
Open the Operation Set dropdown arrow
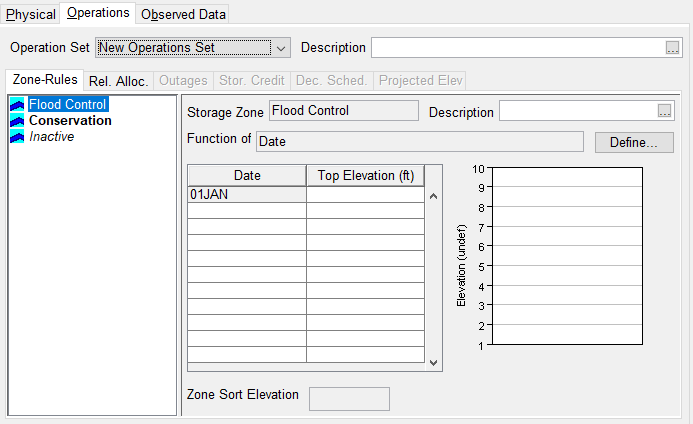(281, 48)
